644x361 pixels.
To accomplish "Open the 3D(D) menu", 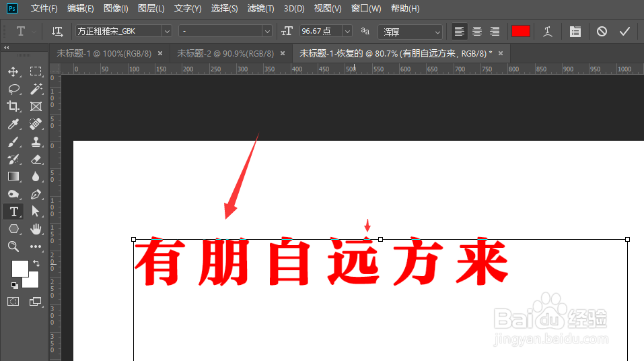I will click(294, 8).
